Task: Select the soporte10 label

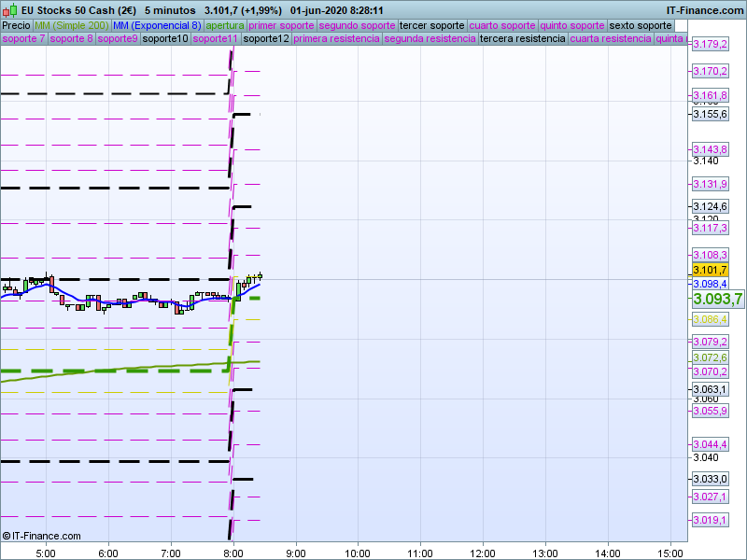Action: (166, 38)
